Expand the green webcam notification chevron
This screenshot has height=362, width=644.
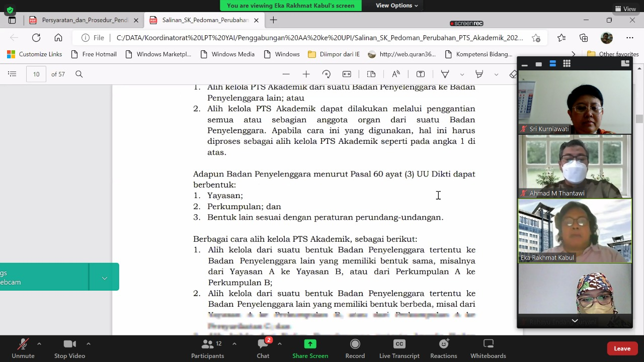[105, 278]
